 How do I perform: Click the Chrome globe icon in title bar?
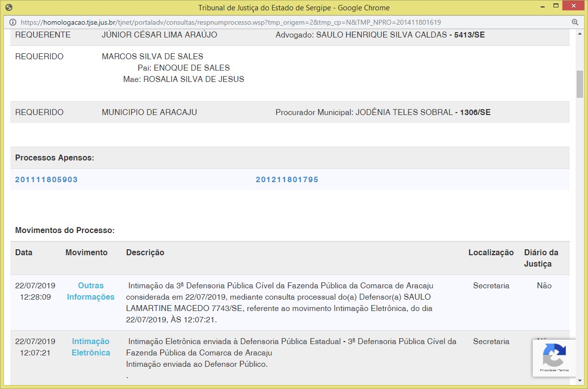click(x=8, y=7)
